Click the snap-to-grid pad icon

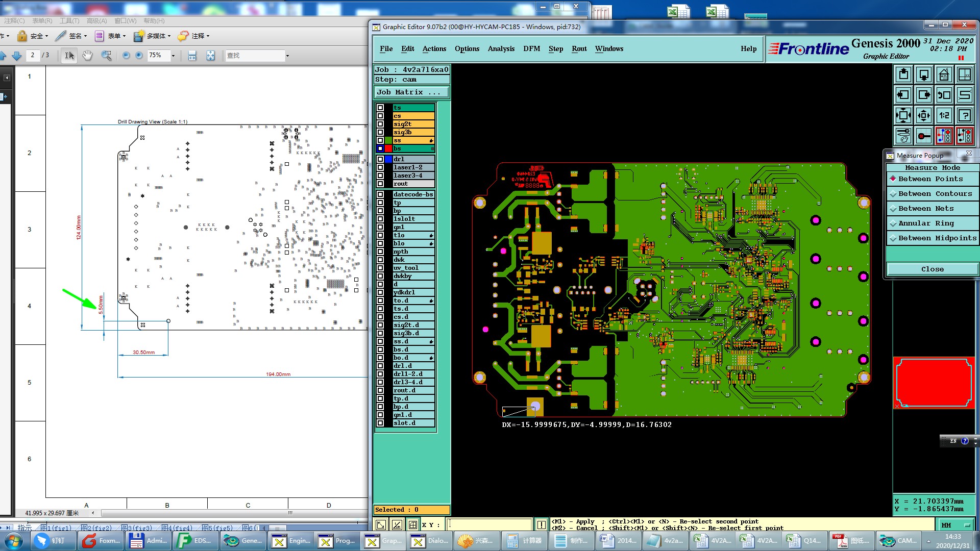pos(924,136)
